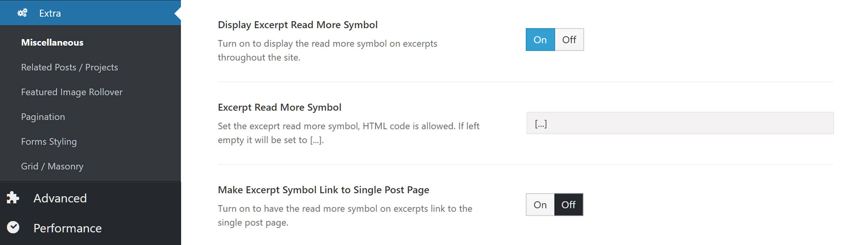Turn off Display Excerpt Read More Symbol
This screenshot has height=245, width=868.
[x=569, y=40]
